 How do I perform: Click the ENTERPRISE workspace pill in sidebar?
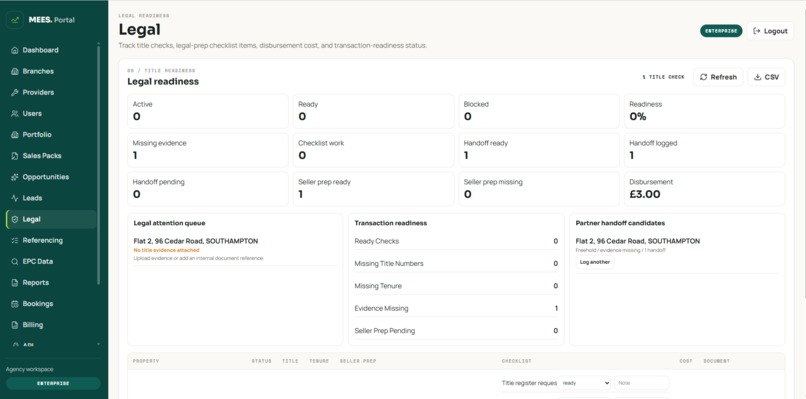point(53,384)
